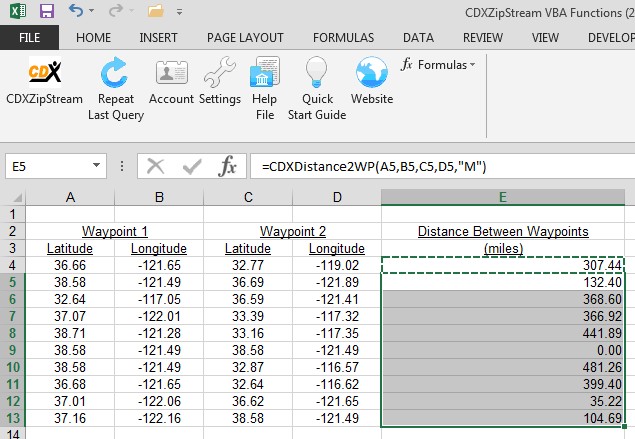Select row 9 header

pos(13,350)
